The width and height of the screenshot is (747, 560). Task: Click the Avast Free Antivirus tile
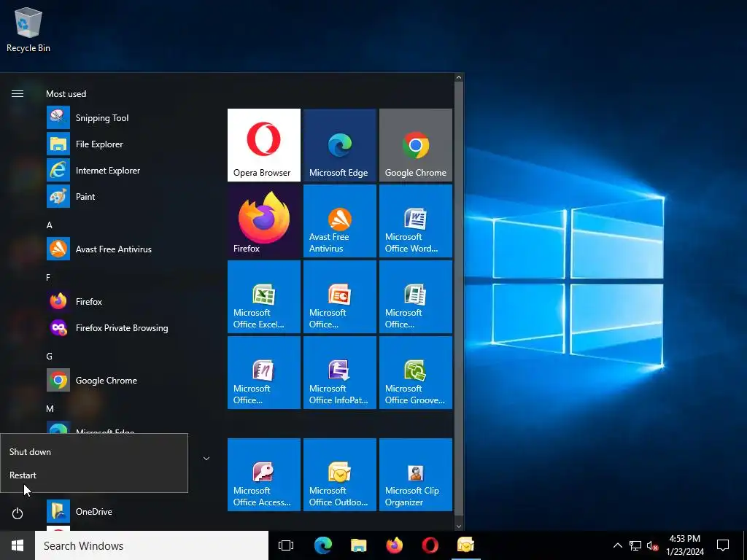click(340, 221)
